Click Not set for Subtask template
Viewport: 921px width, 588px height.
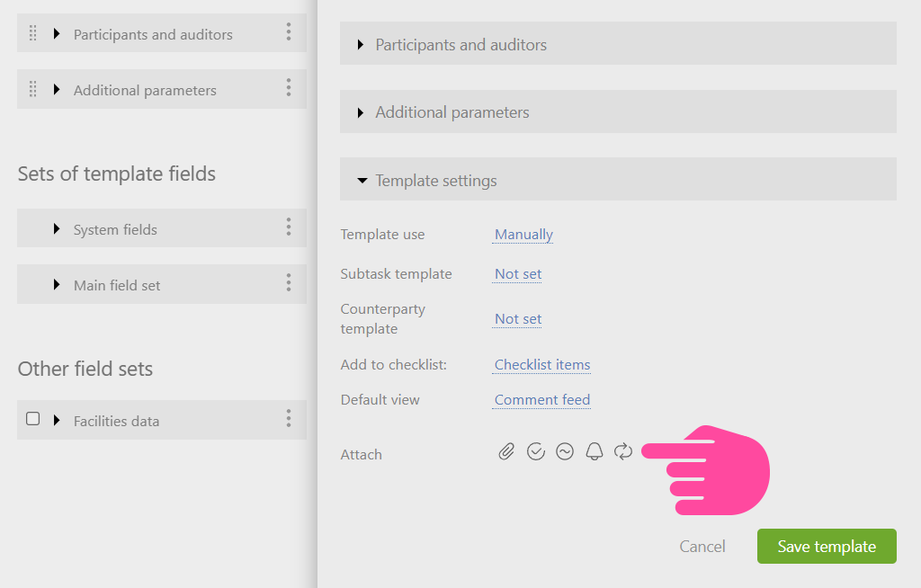click(x=518, y=273)
